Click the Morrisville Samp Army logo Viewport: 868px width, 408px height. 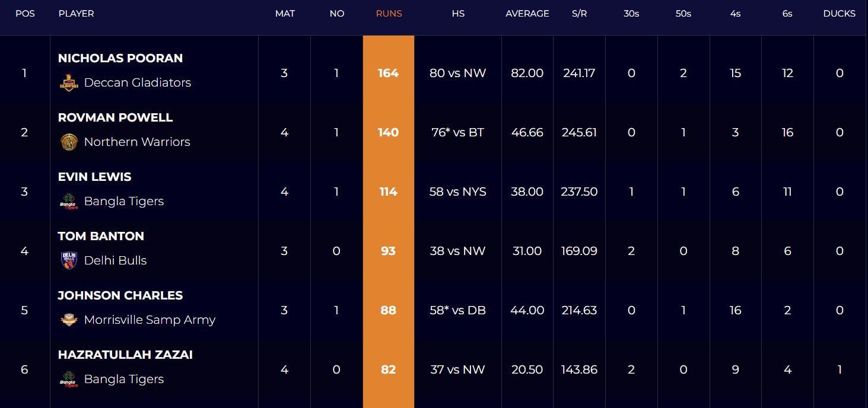pos(69,320)
